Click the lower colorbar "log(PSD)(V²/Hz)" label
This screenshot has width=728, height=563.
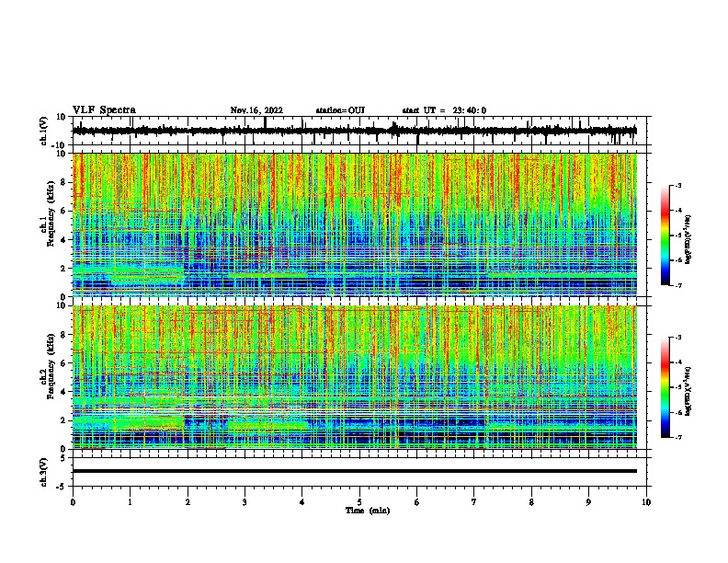(688, 391)
